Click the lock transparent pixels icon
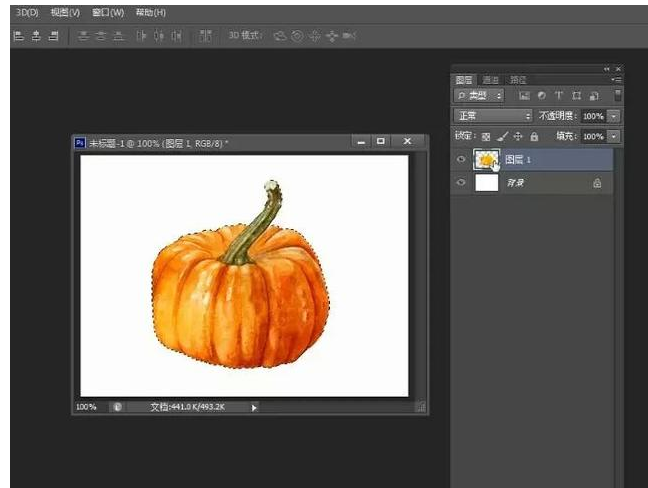Image resolution: width=648 pixels, height=488 pixels. pyautogui.click(x=487, y=136)
